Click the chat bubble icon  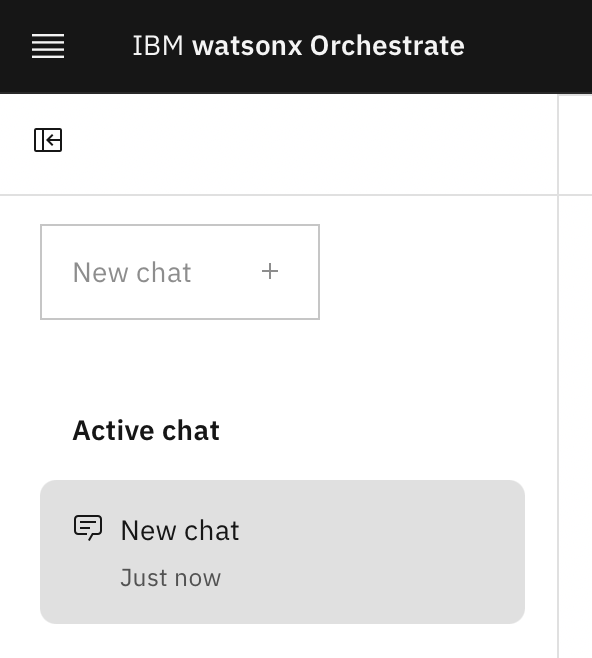click(88, 527)
